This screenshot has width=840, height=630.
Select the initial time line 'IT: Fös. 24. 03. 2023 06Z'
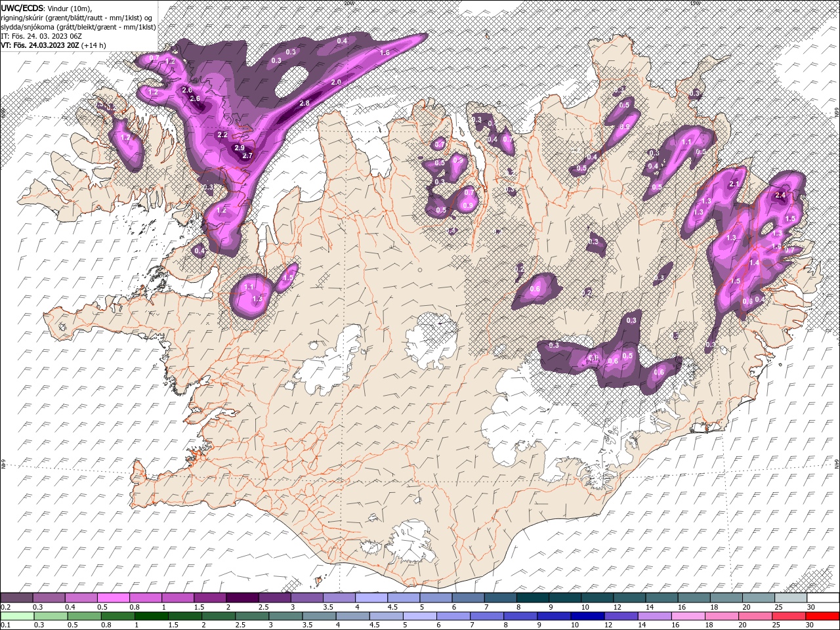click(x=41, y=35)
